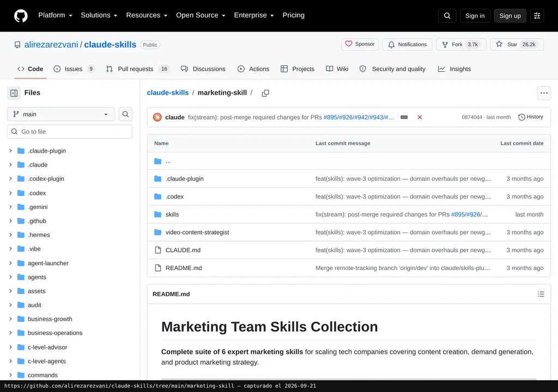Expand .hermes folder chevron in sidebar

[x=11, y=235]
